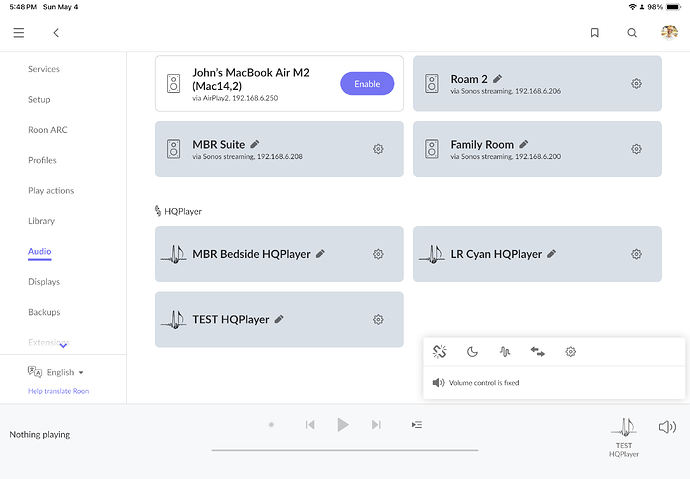Open the English language dropdown

[x=56, y=372]
